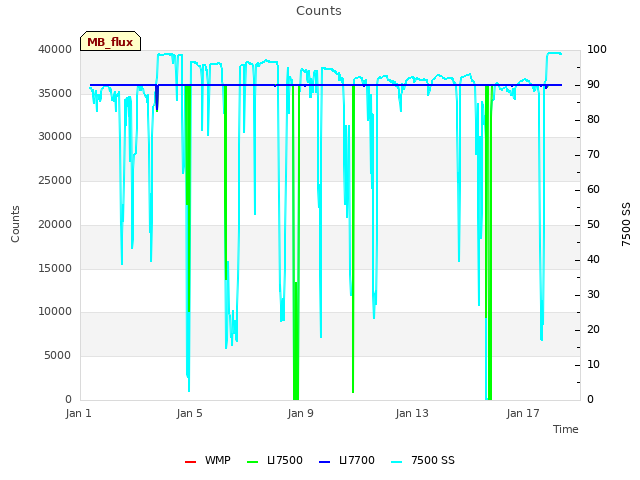Image resolution: width=640 pixels, height=480 pixels.
Task: Toggle the WMP legend entry
Action: (x=208, y=460)
